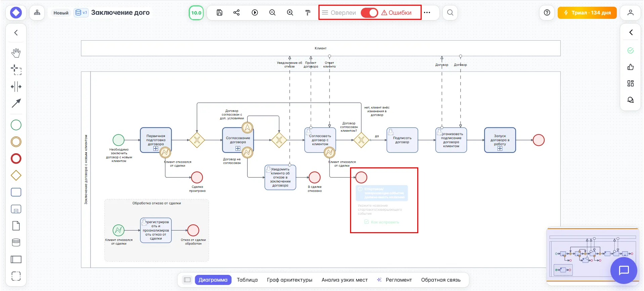This screenshot has width=644, height=291.
Task: Add a gateway diamond shape
Action: click(x=16, y=175)
